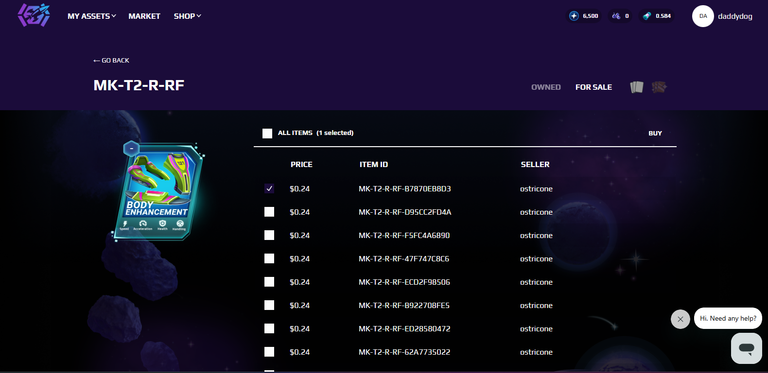Viewport: 768px width, 373px height.
Task: Open the MARKET page
Action: [144, 16]
